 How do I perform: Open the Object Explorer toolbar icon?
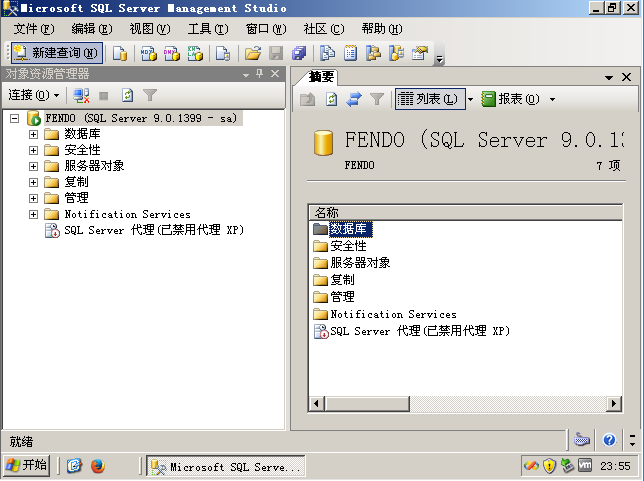coord(373,53)
